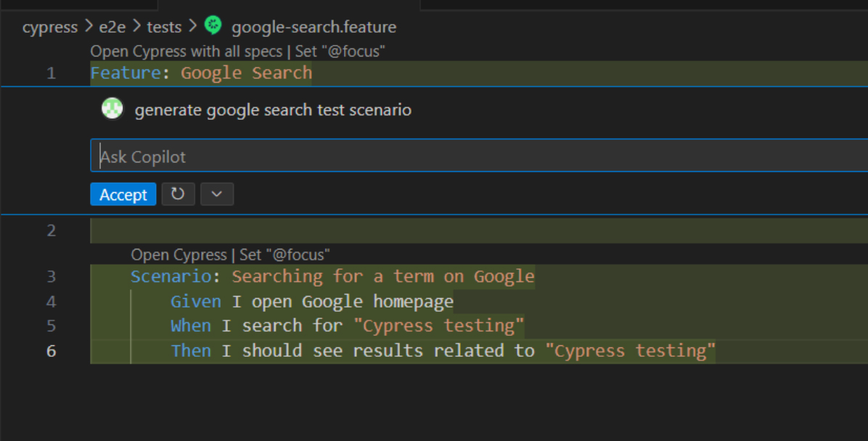The image size is (868, 441).
Task: Select the tests breadcrumb segment
Action: (164, 27)
